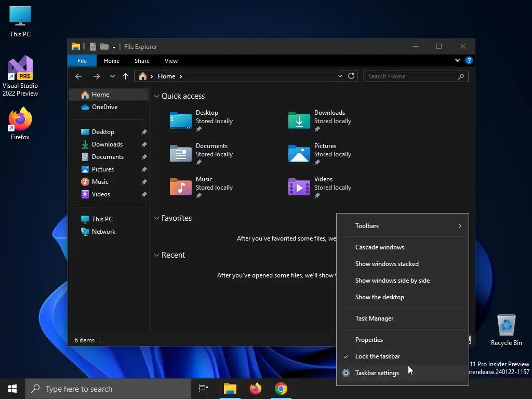Select the Firefox desktop shortcut

point(20,124)
